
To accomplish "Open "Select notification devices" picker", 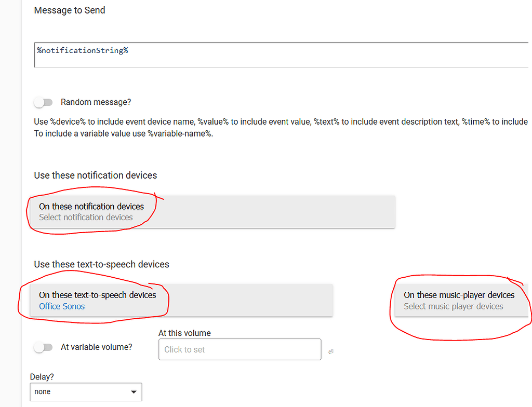I will click(x=86, y=217).
